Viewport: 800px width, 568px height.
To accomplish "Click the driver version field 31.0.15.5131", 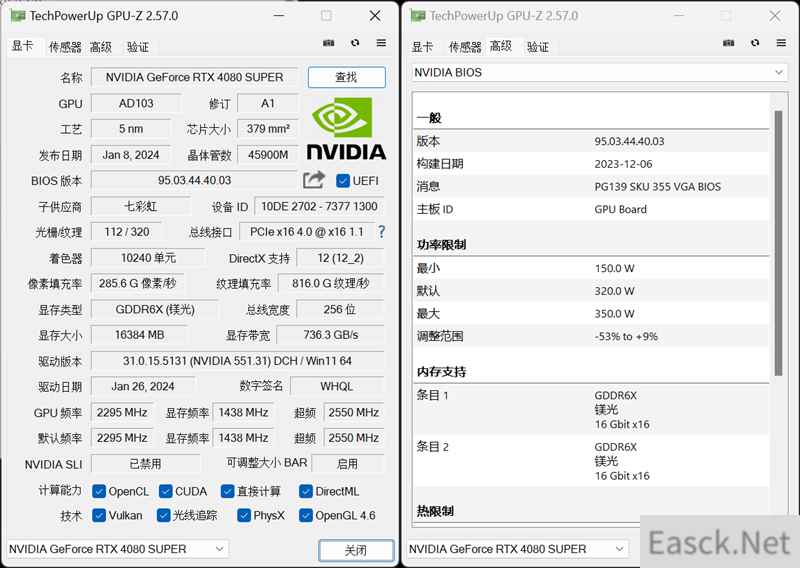I will [x=237, y=361].
